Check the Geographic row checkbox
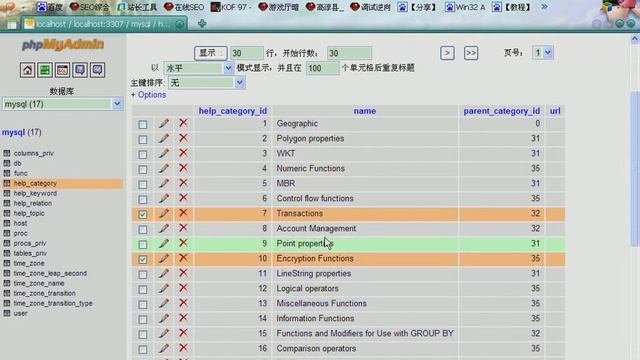The height and width of the screenshot is (360, 640). [142, 124]
